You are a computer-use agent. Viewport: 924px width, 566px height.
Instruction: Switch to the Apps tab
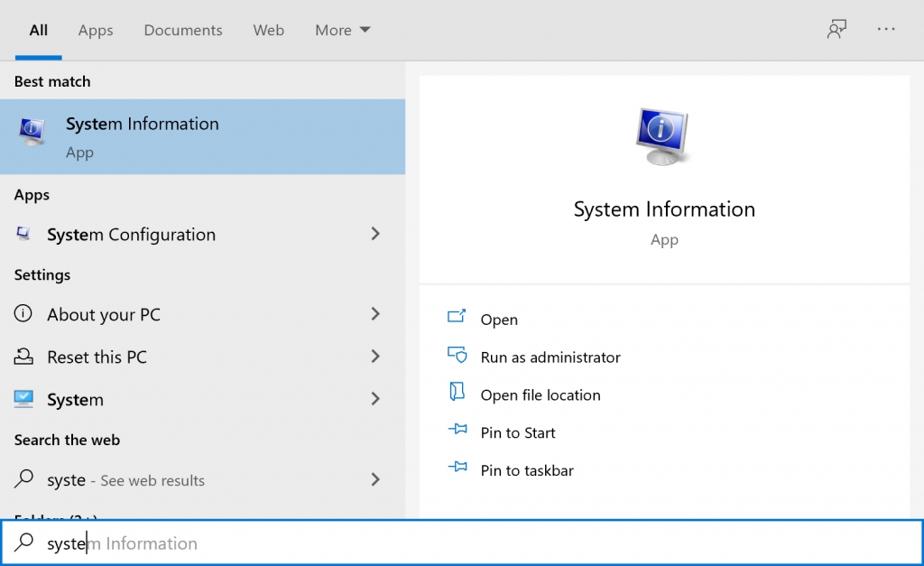(x=95, y=29)
